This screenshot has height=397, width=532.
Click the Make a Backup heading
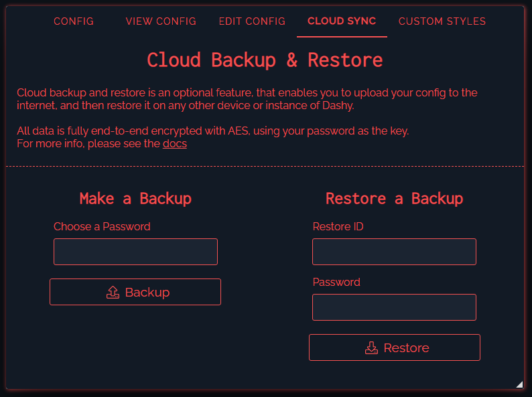point(135,199)
